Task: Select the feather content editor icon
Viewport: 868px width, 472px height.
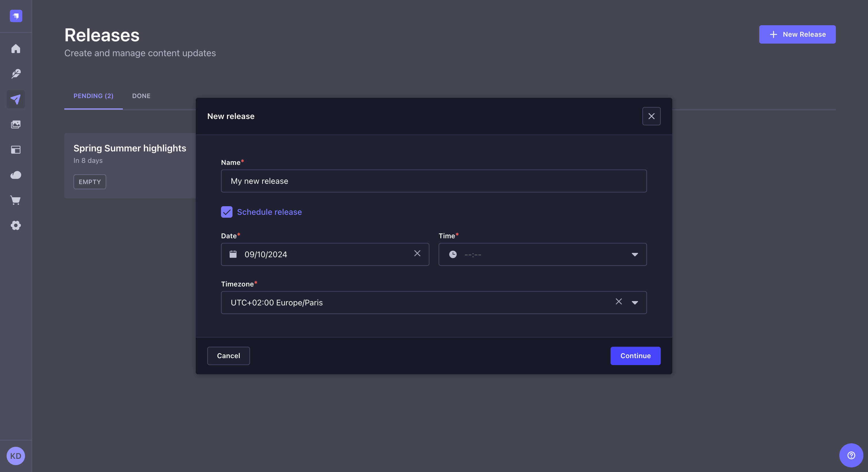Action: coord(15,74)
